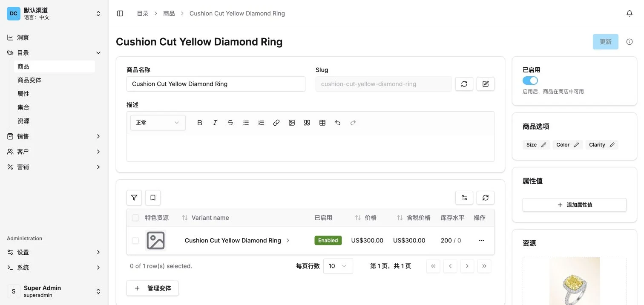Toggle the 已启用 product switch
The image size is (644, 305).
coord(530,81)
